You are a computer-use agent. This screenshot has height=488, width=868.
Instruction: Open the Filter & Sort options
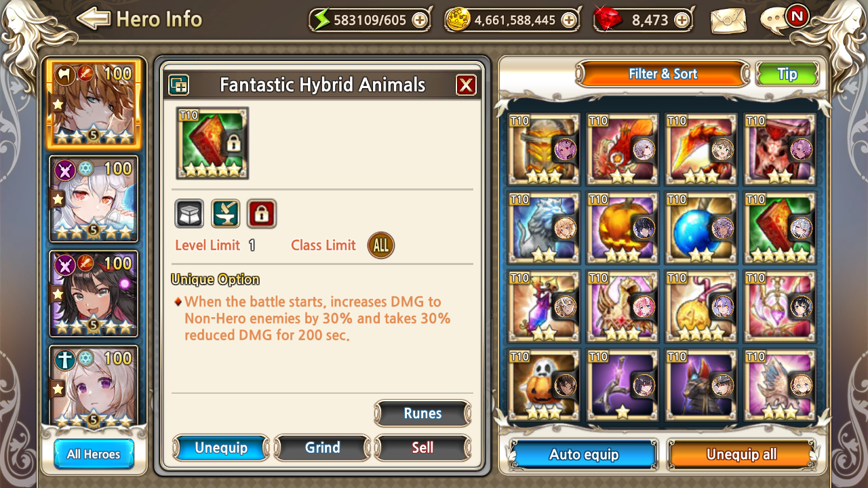click(x=663, y=74)
